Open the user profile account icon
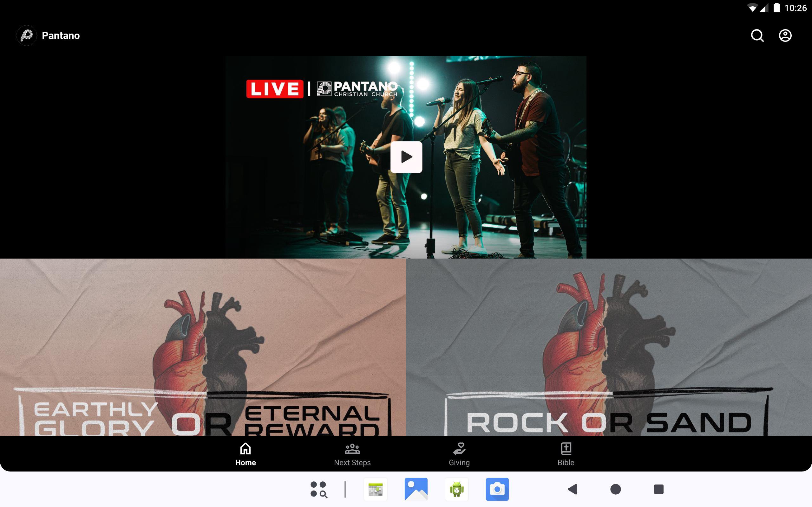The width and height of the screenshot is (812, 507). point(785,35)
